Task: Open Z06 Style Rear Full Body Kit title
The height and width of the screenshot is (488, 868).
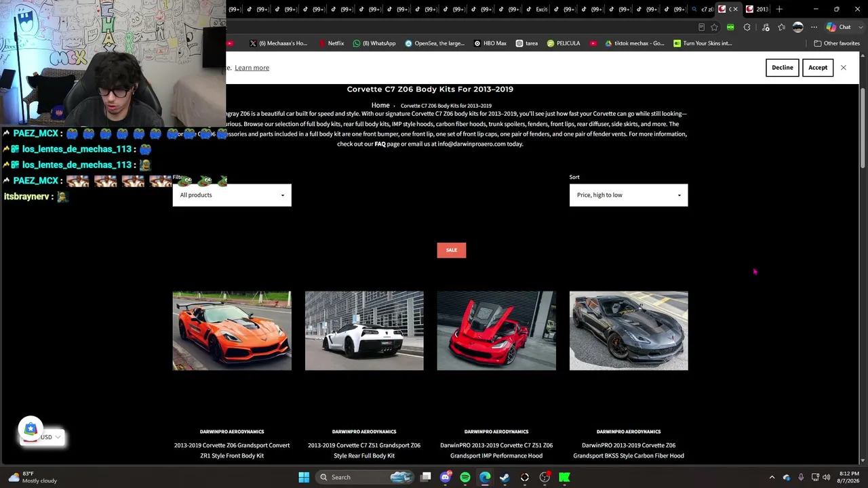Action: click(364, 451)
